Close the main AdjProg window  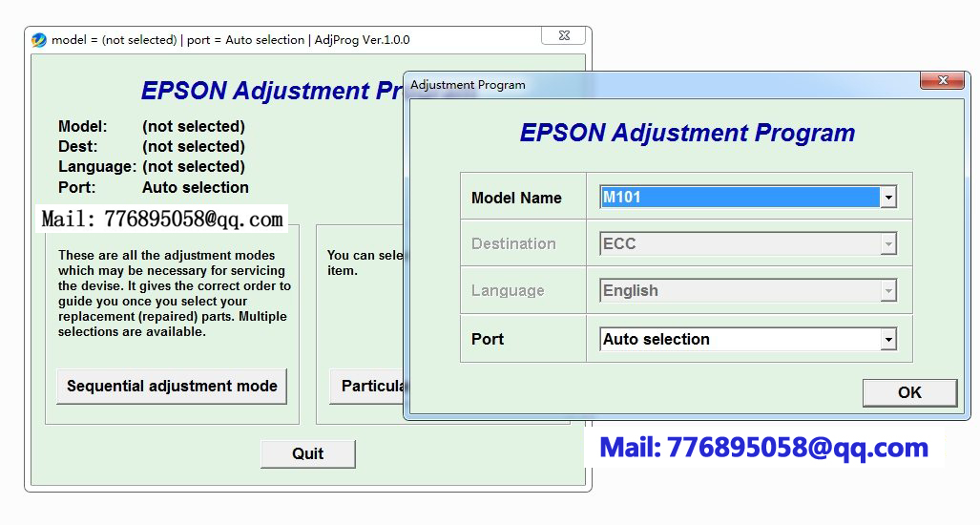pyautogui.click(x=563, y=35)
